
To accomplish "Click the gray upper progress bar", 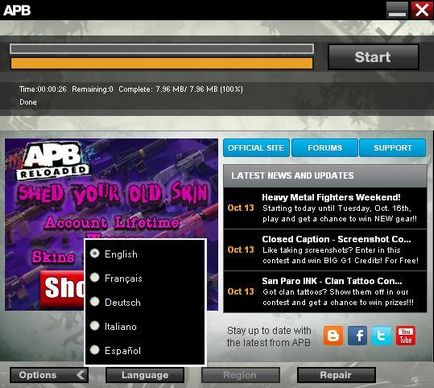I will coord(162,49).
